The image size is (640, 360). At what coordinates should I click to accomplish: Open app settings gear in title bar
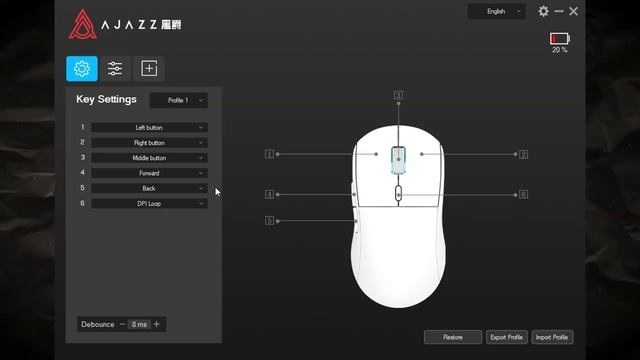pos(543,11)
